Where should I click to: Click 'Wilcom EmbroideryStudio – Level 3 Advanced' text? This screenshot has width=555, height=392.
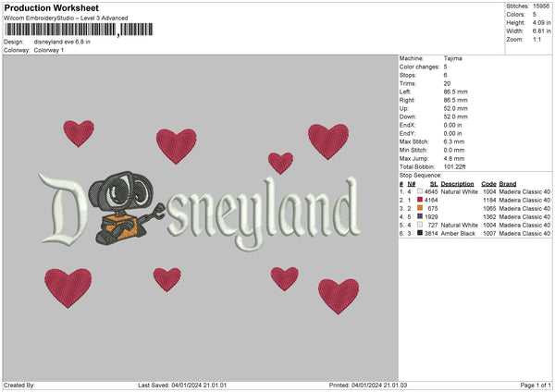(66, 18)
